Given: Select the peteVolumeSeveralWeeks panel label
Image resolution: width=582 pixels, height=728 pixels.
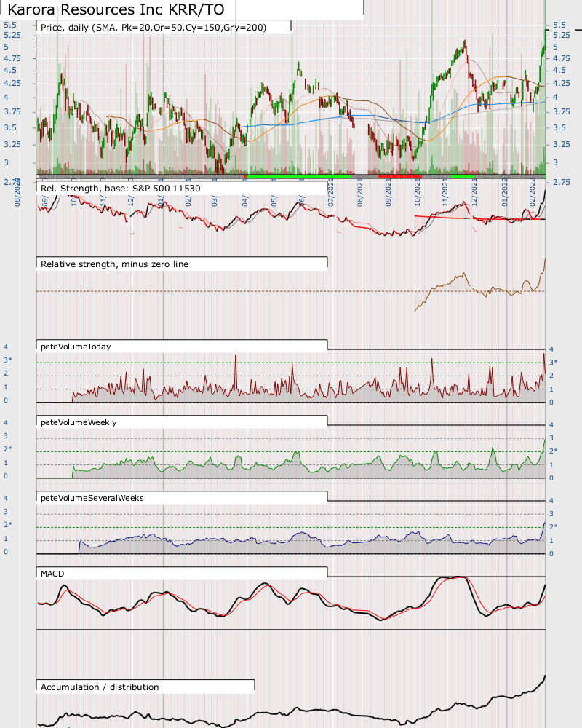Looking at the screenshot, I should pyautogui.click(x=92, y=498).
